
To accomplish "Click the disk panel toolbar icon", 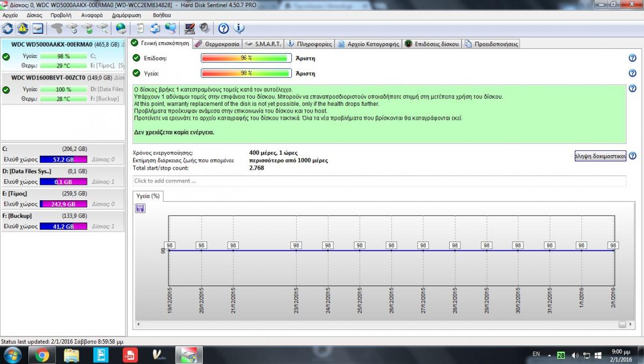I will pos(38,28).
